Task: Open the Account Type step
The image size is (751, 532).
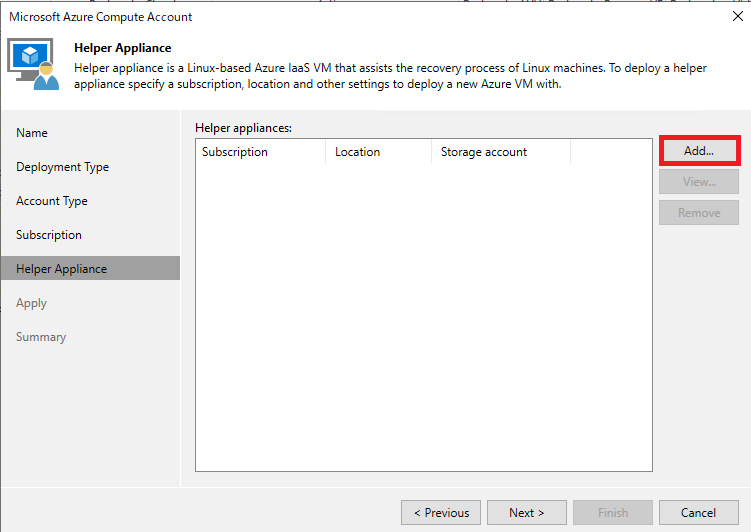Action: [x=91, y=201]
